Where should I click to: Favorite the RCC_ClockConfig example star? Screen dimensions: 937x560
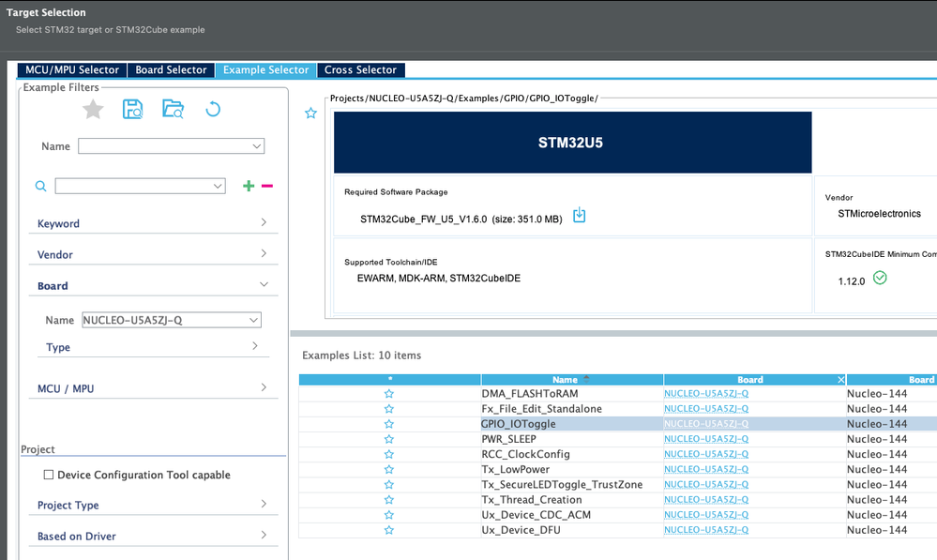[389, 454]
